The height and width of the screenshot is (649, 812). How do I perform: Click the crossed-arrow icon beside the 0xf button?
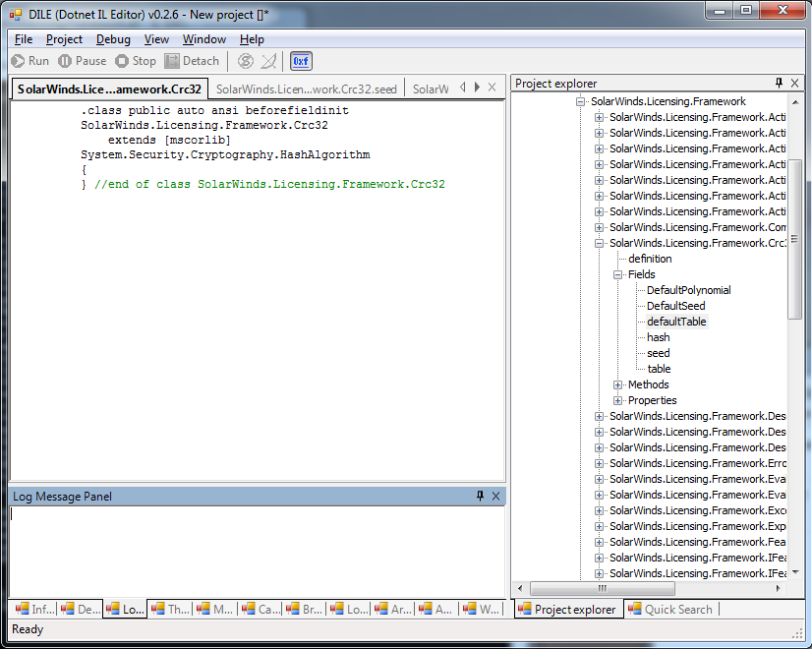click(x=268, y=61)
